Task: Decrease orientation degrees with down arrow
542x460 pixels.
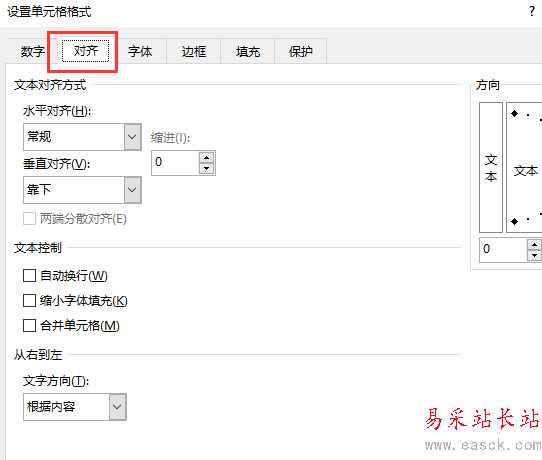Action: pos(534,255)
